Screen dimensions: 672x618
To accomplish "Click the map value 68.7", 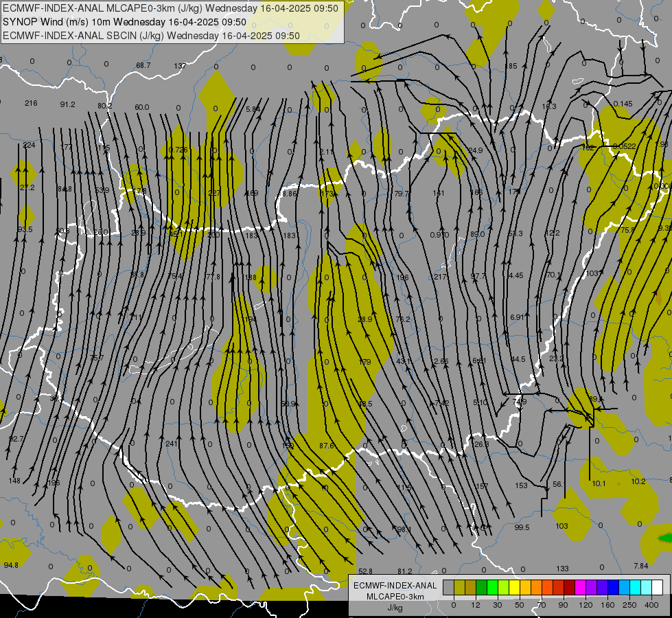I will click(143, 66).
